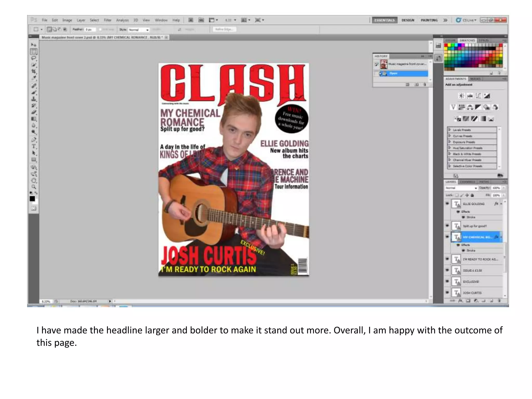Select the Spot Healing Brush tool
This screenshot has width=532, height=399.
click(x=34, y=85)
